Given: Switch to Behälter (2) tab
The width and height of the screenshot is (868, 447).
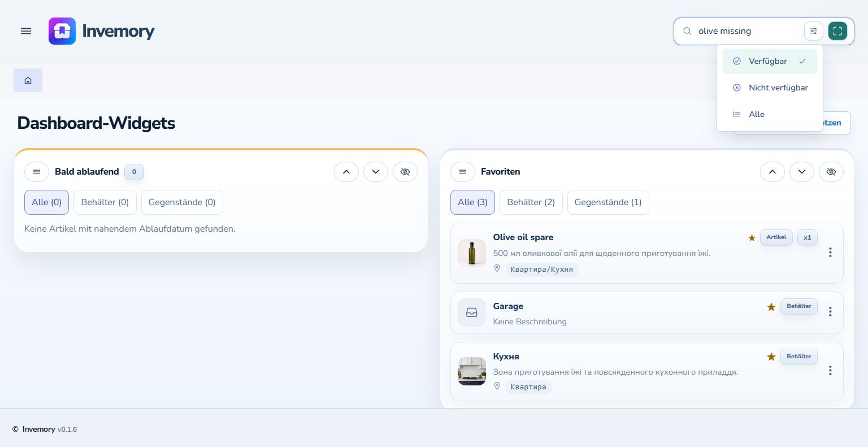Looking at the screenshot, I should point(531,202).
